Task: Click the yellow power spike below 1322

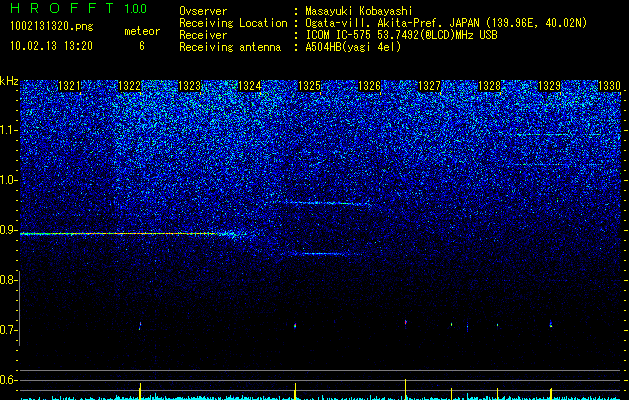Action: point(140,392)
